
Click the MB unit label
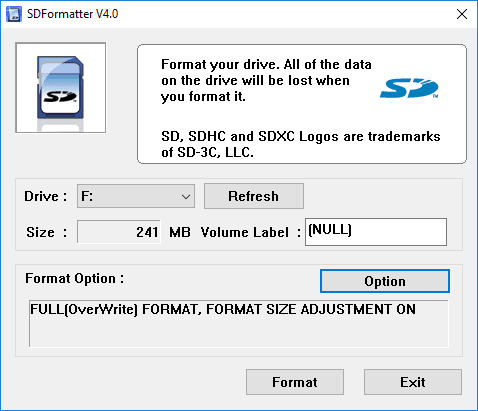click(x=180, y=232)
